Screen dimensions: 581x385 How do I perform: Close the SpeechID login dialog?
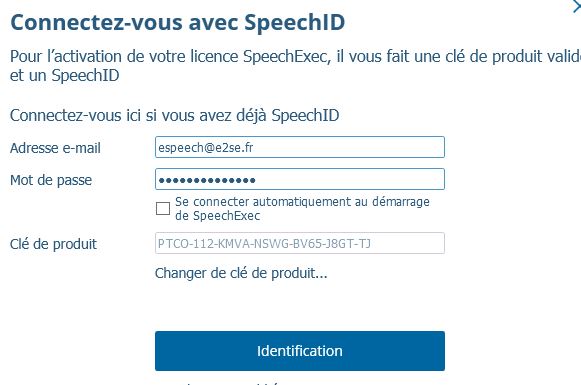576,6
